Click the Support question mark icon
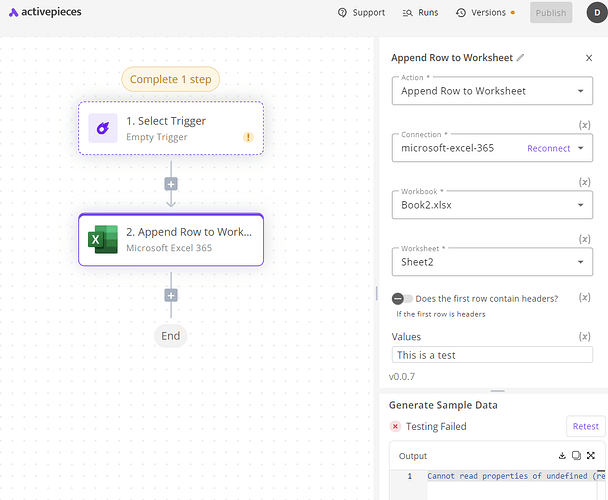The width and height of the screenshot is (608, 500). (342, 12)
